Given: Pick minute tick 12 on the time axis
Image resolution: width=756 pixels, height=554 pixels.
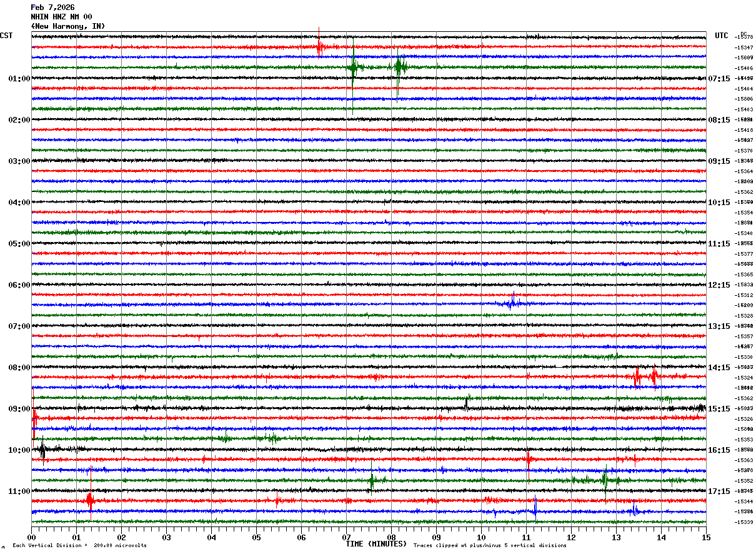Looking at the screenshot, I should pyautogui.click(x=571, y=537).
